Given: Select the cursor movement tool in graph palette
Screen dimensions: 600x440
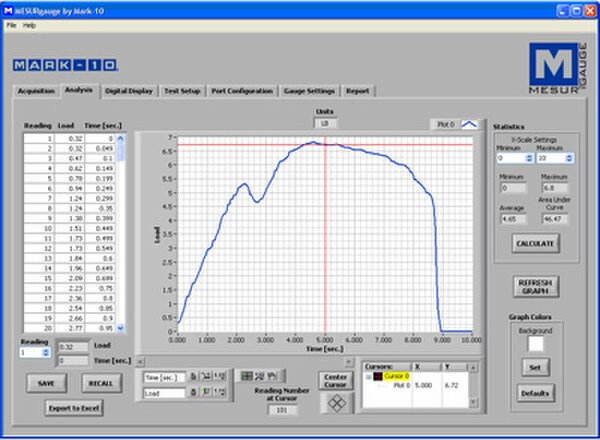Looking at the screenshot, I should (x=247, y=376).
